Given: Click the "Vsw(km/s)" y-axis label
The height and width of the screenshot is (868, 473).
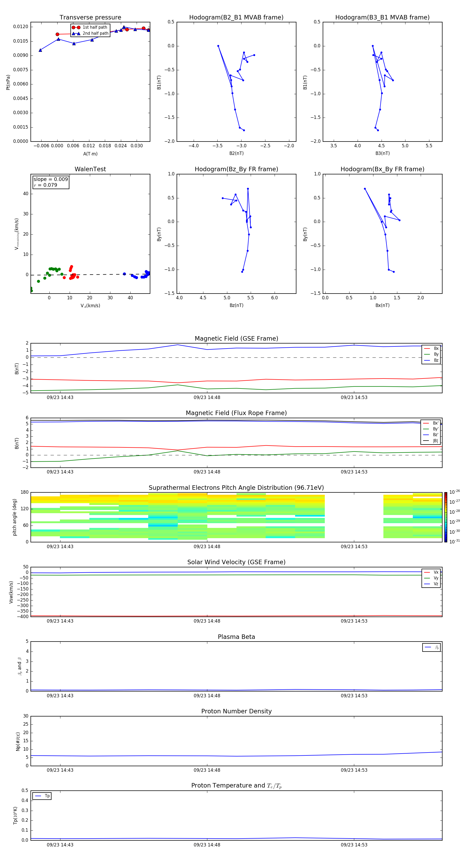Looking at the screenshot, I should (11, 592).
